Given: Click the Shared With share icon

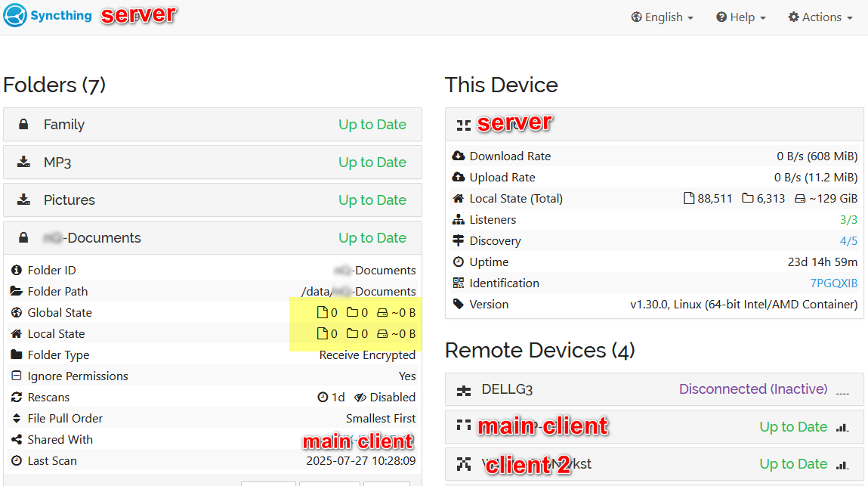Looking at the screenshot, I should [x=17, y=439].
